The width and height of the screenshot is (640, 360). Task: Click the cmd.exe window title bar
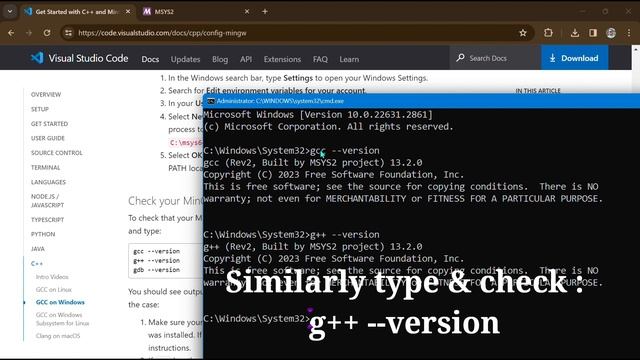(421, 101)
